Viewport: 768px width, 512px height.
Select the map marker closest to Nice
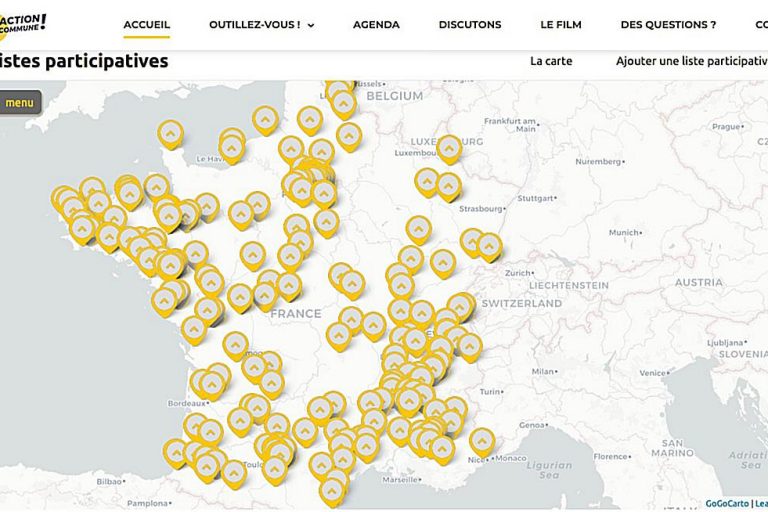tap(482, 441)
